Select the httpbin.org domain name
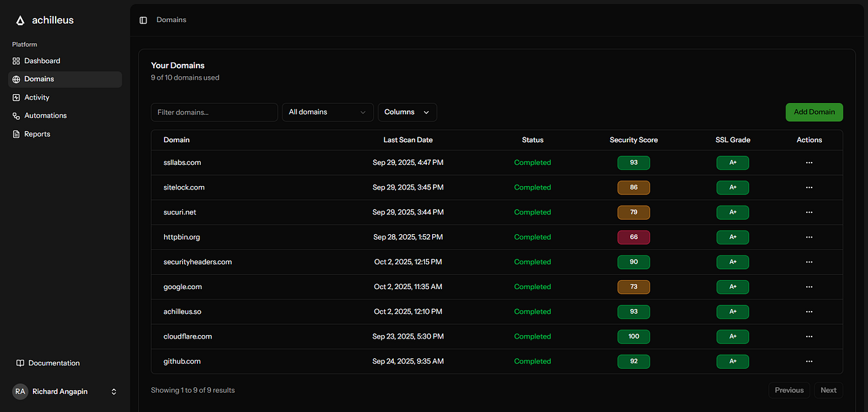 pyautogui.click(x=182, y=237)
